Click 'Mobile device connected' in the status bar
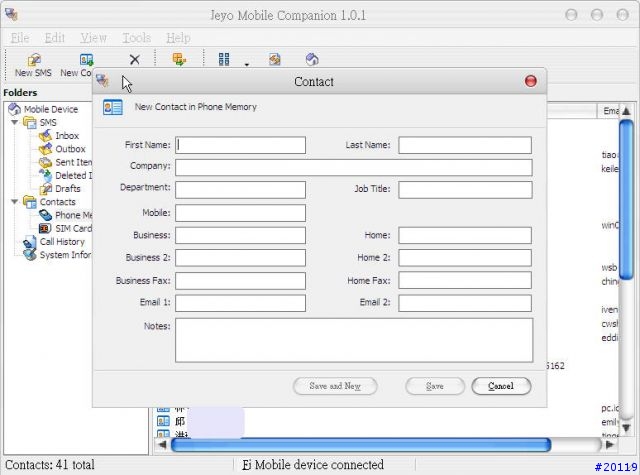Viewport: 640px width, 475px height. click(319, 465)
